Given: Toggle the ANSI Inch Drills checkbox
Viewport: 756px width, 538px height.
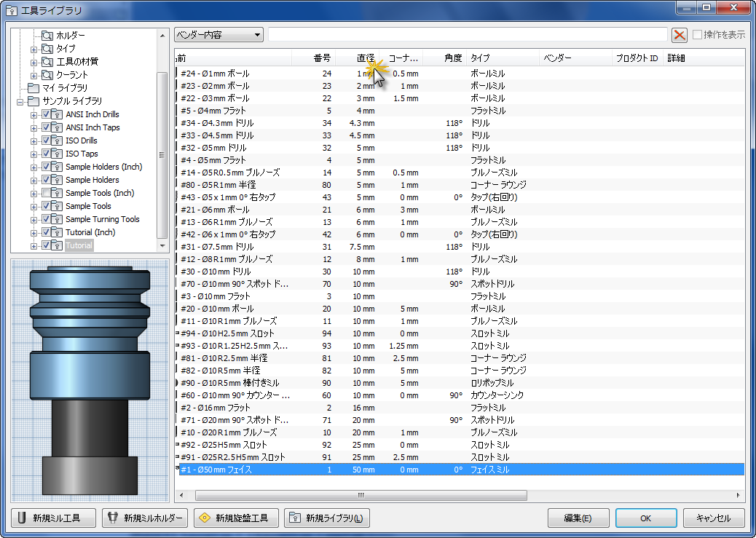Looking at the screenshot, I should 46,114.
